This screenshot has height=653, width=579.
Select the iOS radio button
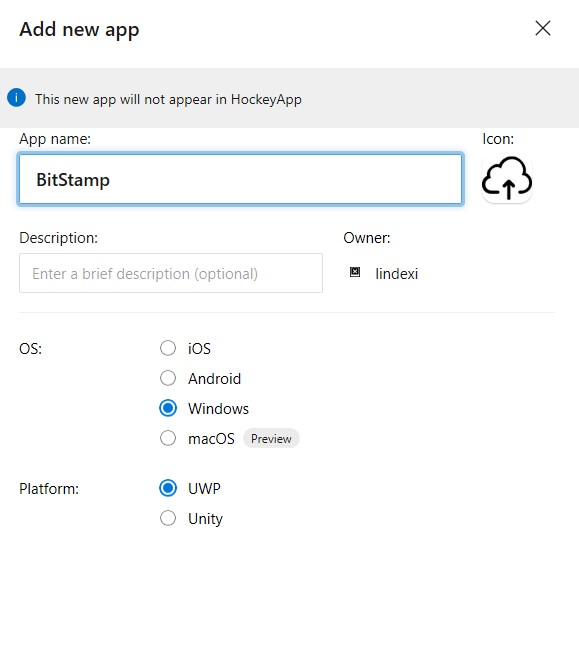tap(168, 348)
